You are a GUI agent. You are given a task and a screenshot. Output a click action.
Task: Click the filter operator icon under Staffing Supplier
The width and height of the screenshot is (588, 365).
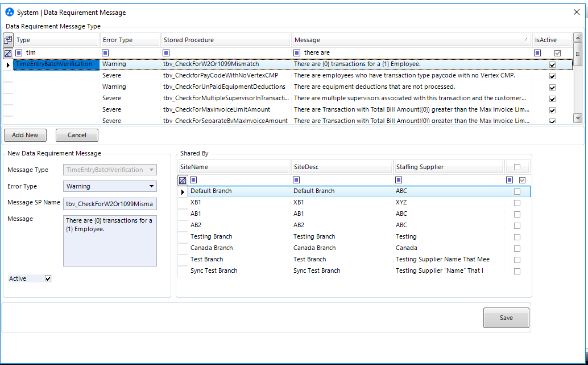pos(399,180)
